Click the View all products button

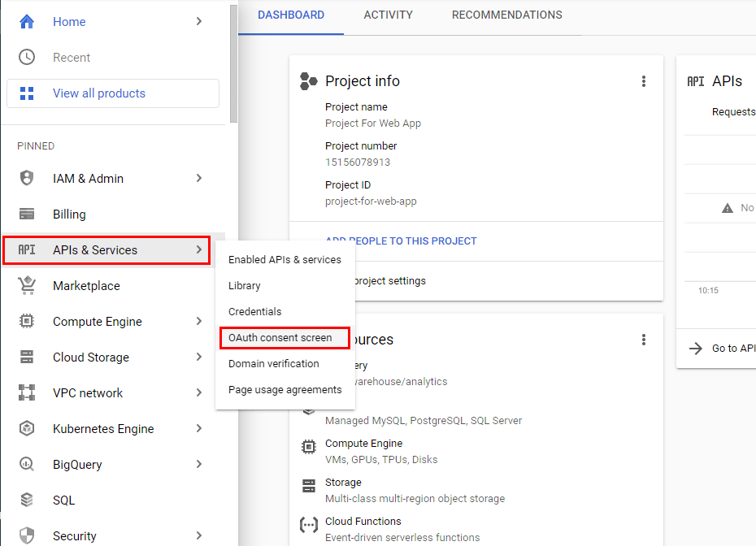113,93
